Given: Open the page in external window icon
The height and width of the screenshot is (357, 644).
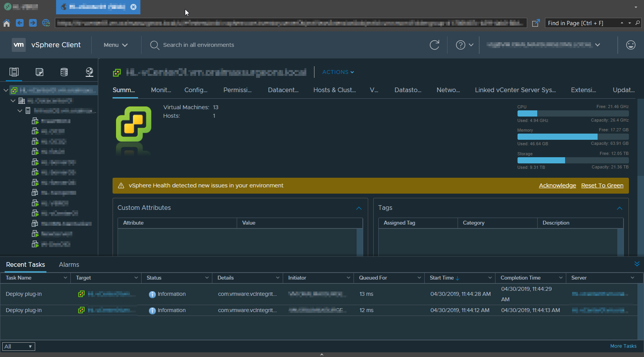Looking at the screenshot, I should pyautogui.click(x=536, y=23).
